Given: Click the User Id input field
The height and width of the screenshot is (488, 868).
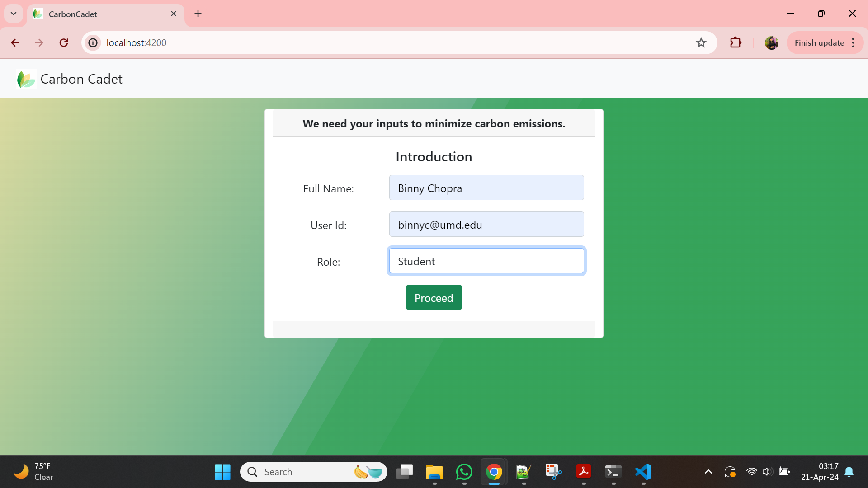Looking at the screenshot, I should click(486, 225).
